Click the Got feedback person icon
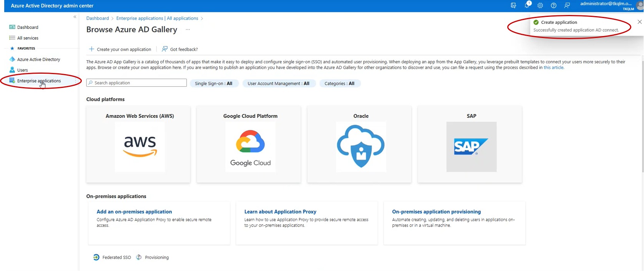 coord(165,49)
